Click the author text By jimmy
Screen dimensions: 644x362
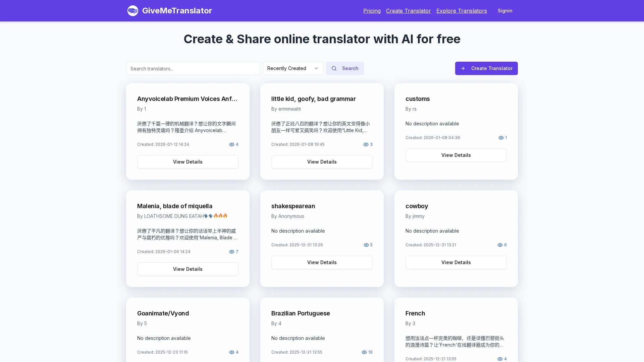coord(415,216)
